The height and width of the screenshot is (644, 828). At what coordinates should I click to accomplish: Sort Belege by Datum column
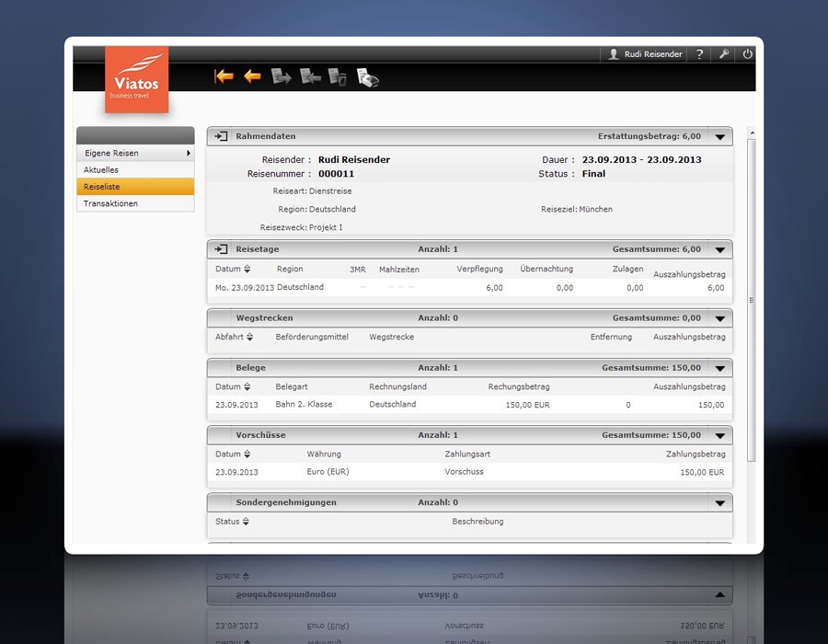247,386
